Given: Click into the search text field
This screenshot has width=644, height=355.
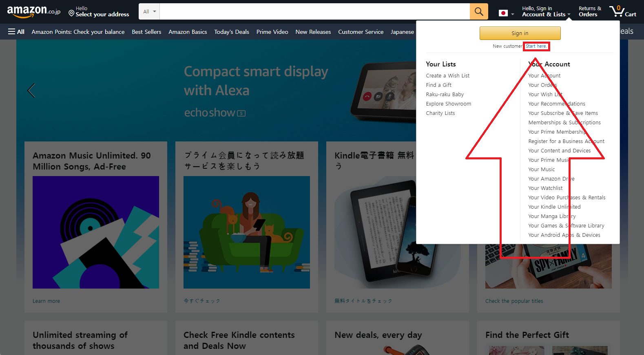Looking at the screenshot, I should click(x=314, y=11).
